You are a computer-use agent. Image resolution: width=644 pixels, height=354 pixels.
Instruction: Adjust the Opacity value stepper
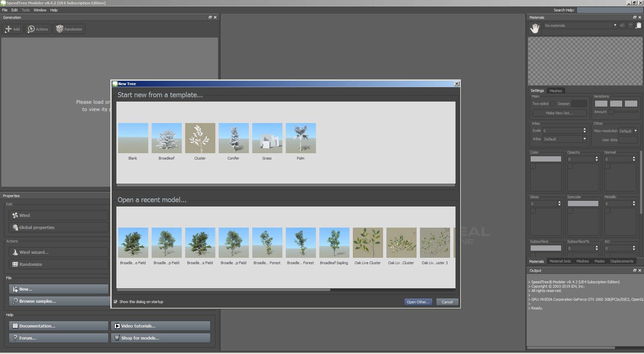tap(596, 159)
